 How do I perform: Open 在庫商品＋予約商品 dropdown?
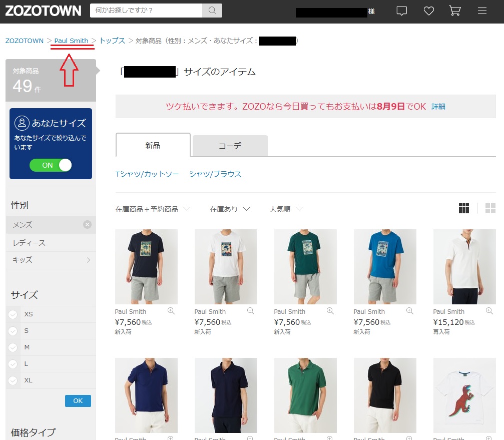pyautogui.click(x=153, y=209)
